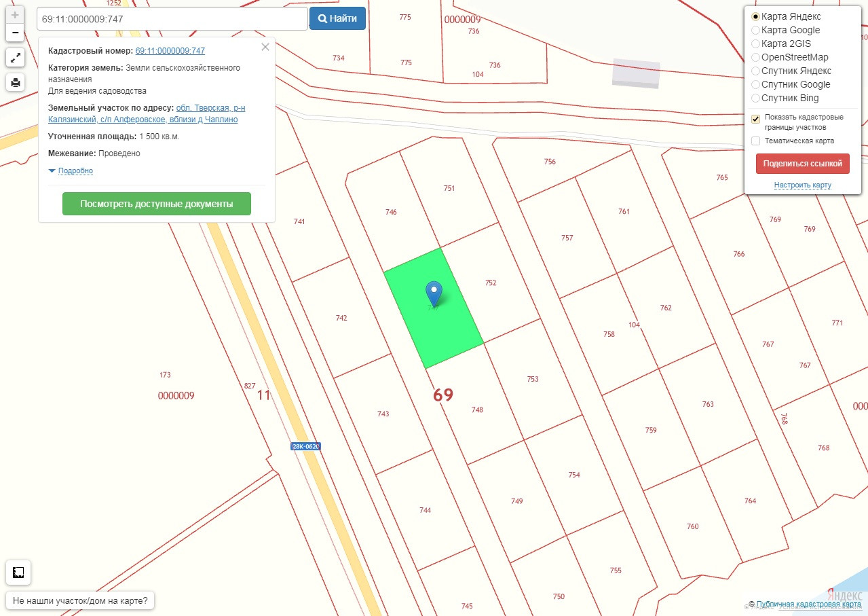Zoom out with the minus button
The height and width of the screenshot is (616, 868).
15,33
